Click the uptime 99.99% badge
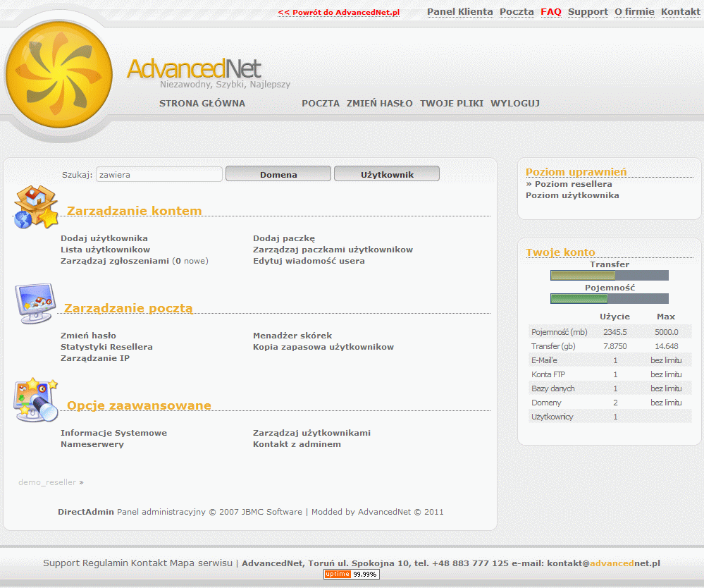Image resolution: width=704 pixels, height=588 pixels. click(x=351, y=575)
